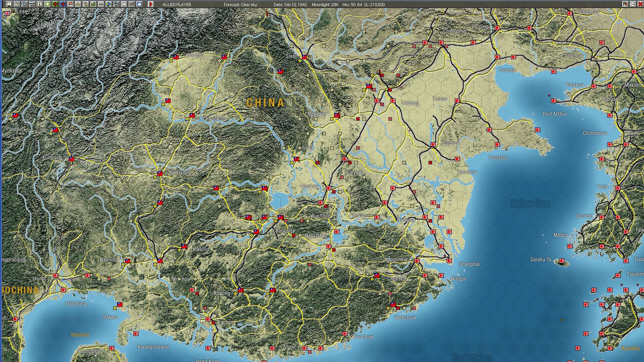644x362 pixels.
Task: Click the globe toolbar icon
Action: click(x=109, y=4)
